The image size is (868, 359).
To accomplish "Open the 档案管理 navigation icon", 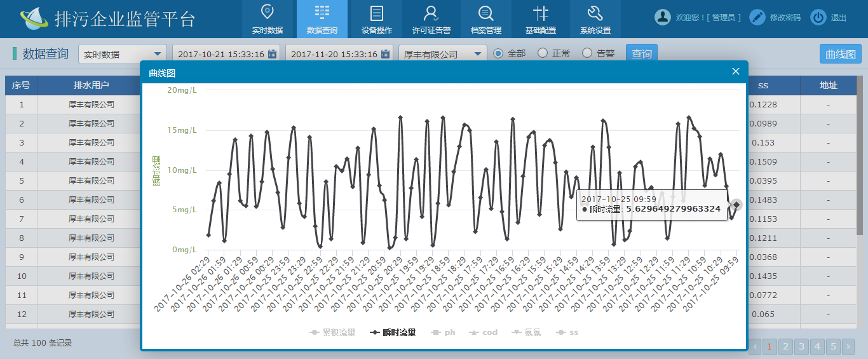I will (486, 13).
